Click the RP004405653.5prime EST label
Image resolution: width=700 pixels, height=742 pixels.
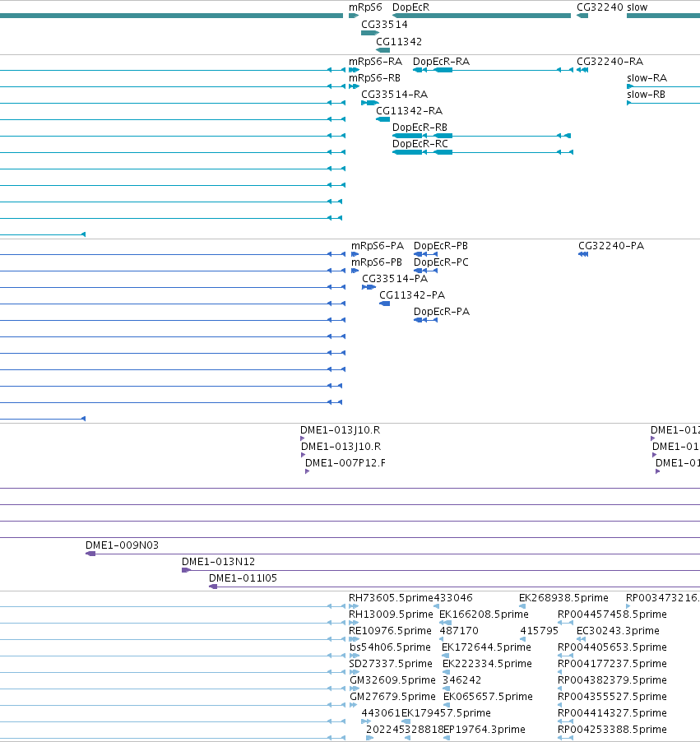click(x=612, y=647)
